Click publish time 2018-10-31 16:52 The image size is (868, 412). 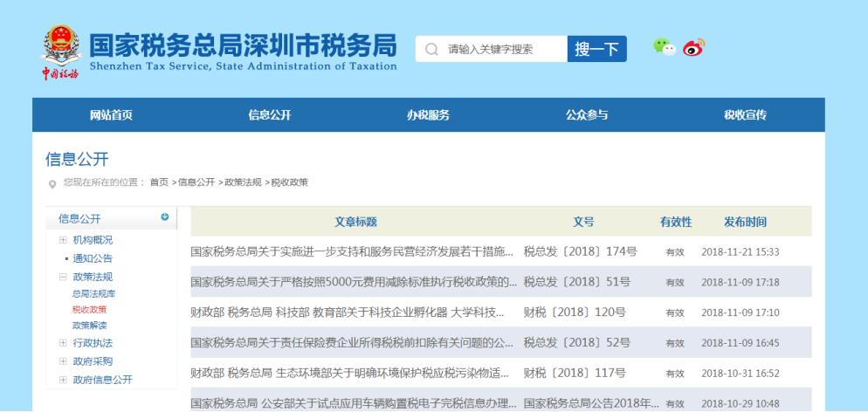pos(741,374)
